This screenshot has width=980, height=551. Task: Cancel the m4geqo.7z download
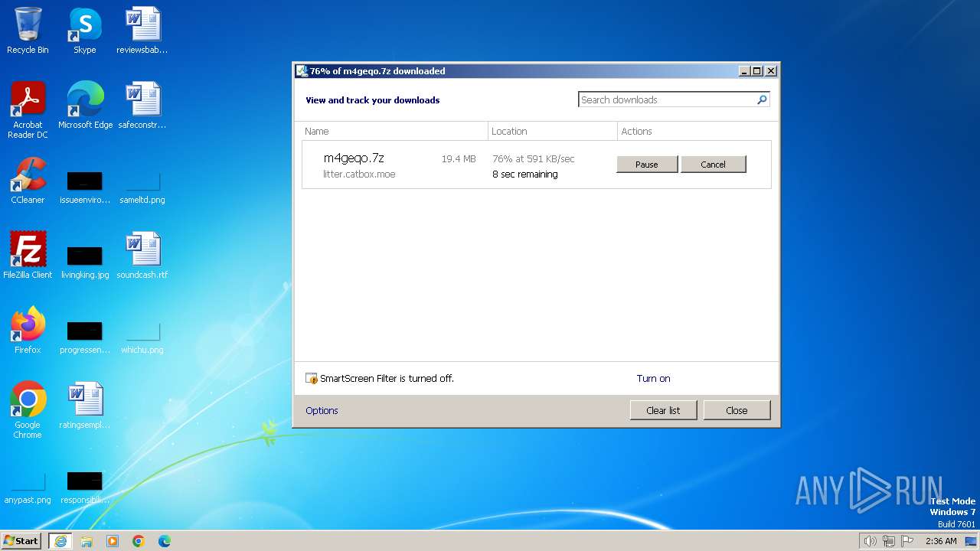[713, 165]
